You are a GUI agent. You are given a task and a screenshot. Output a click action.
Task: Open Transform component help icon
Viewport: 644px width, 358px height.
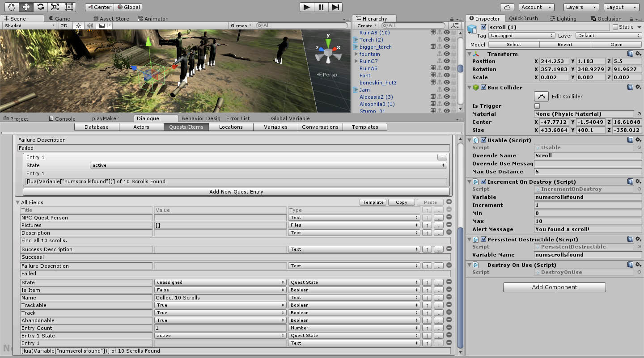pyautogui.click(x=630, y=54)
